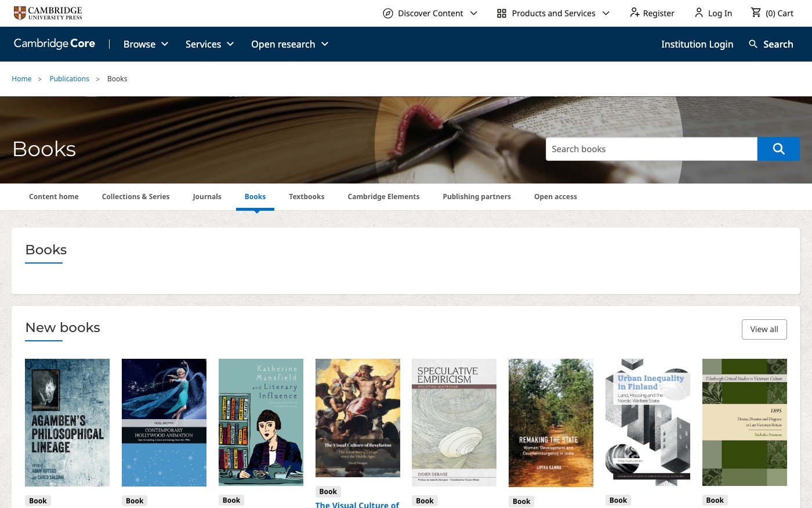Switch to the Journals tab

click(207, 197)
